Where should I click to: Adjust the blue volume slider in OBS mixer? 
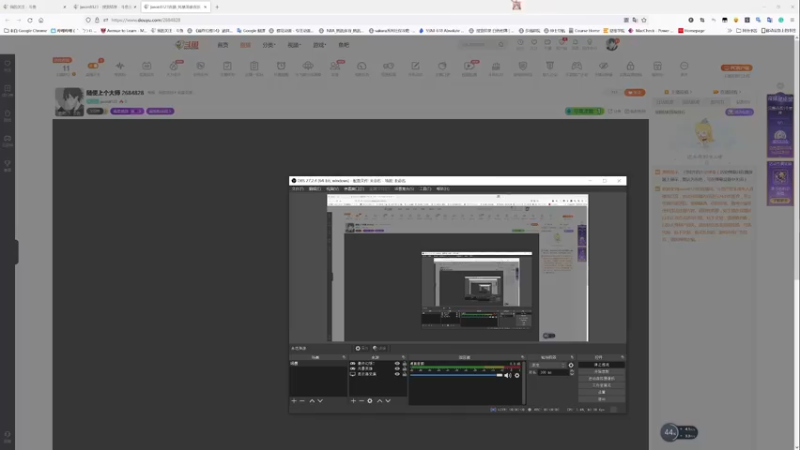pyautogui.click(x=457, y=375)
